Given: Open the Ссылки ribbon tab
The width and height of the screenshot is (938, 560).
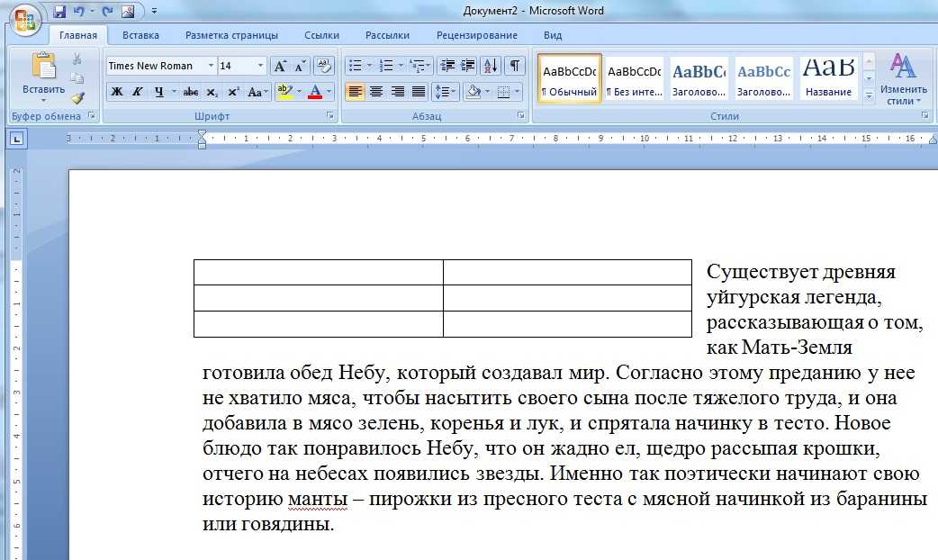Looking at the screenshot, I should pos(321,35).
